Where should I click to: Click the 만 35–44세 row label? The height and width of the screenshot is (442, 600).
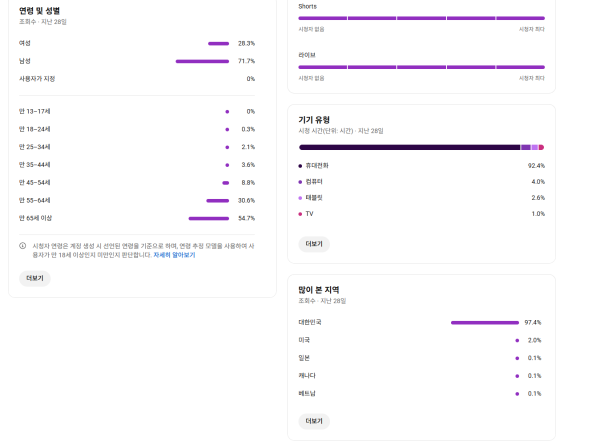(x=34, y=165)
